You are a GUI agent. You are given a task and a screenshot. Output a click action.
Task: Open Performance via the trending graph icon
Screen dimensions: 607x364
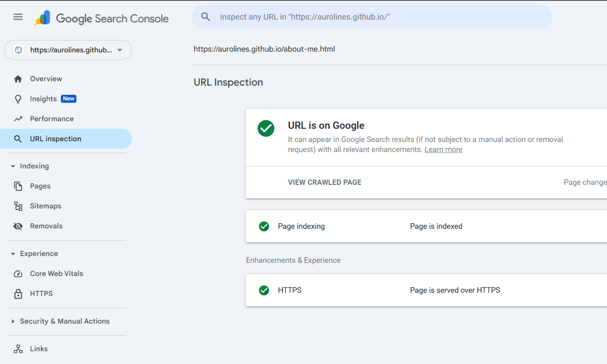pyautogui.click(x=18, y=119)
